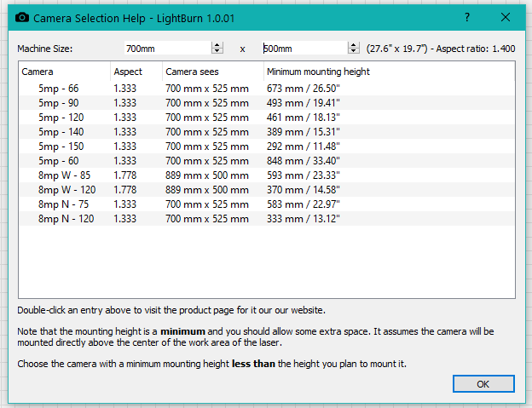Select the 5mp - 120 camera row
Image resolution: width=532 pixels, height=408 pixels.
[267, 118]
